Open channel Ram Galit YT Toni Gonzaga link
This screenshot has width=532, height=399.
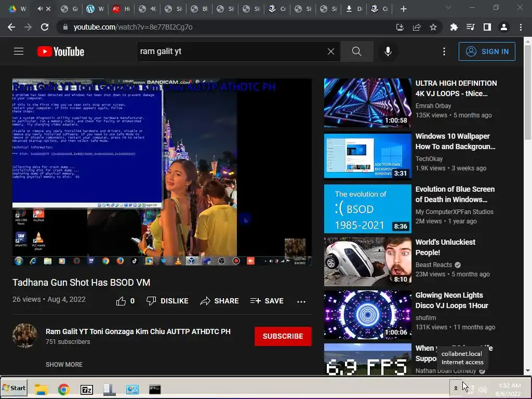tap(138, 331)
